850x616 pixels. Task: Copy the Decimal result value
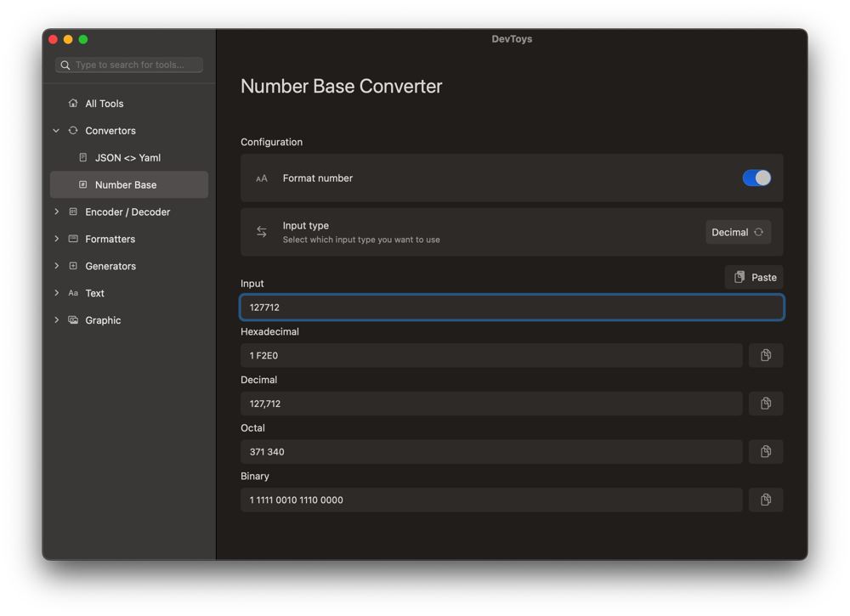[765, 404]
